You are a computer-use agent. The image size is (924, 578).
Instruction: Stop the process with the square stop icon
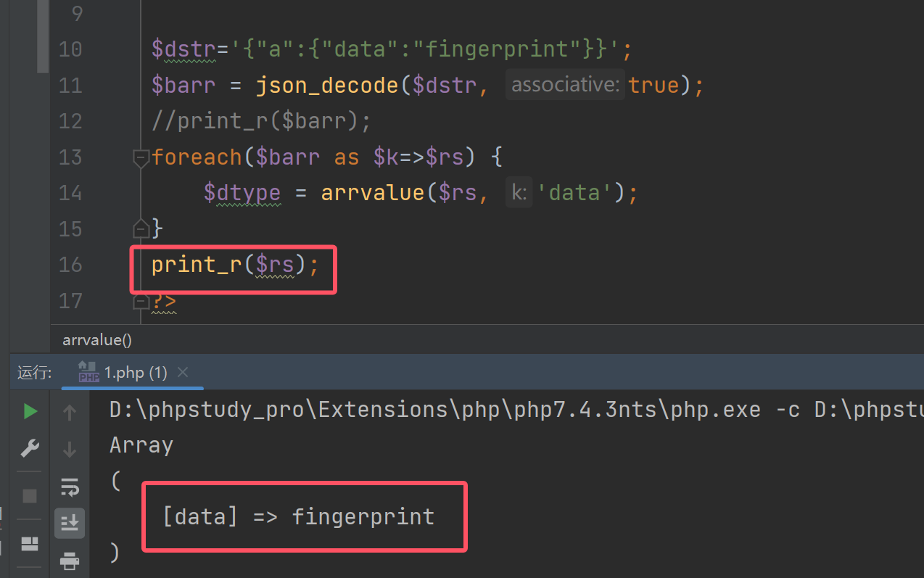[30, 496]
